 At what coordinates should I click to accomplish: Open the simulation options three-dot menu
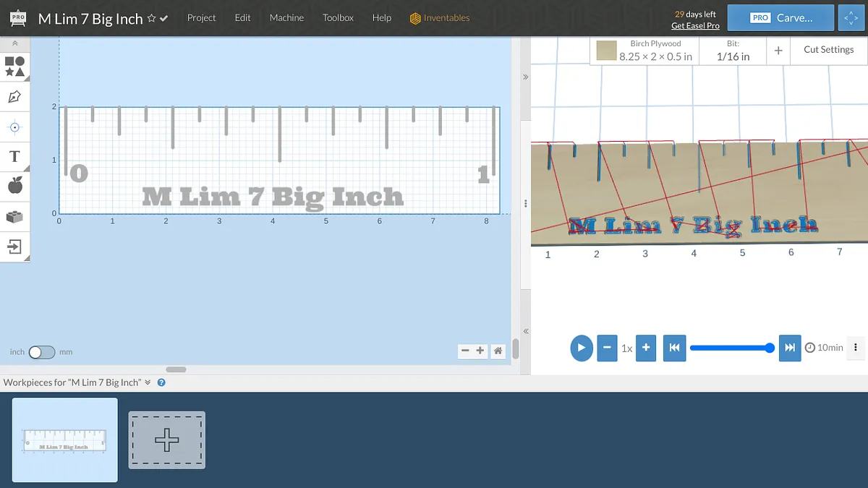(x=856, y=348)
